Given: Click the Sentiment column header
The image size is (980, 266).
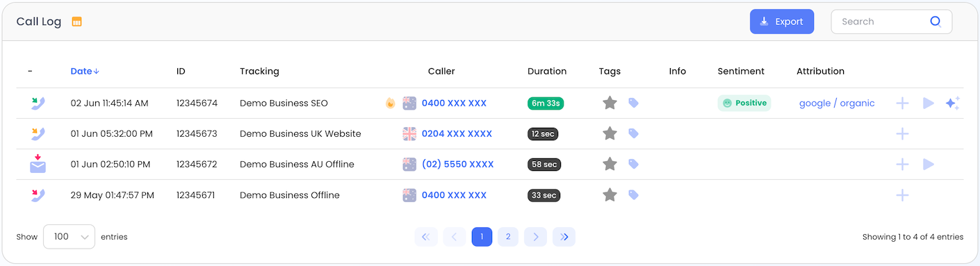Looking at the screenshot, I should (741, 71).
